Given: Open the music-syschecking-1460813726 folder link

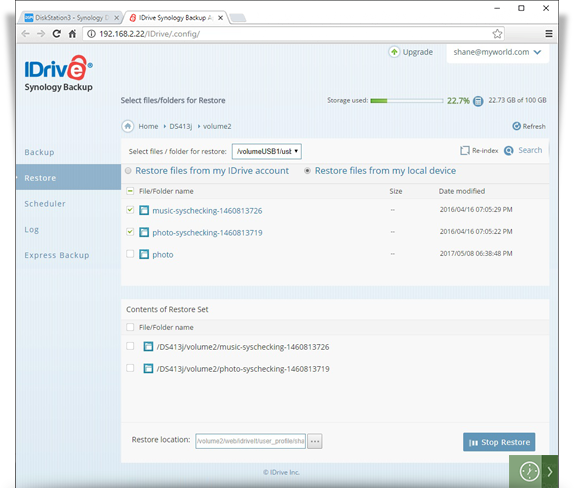Looking at the screenshot, I should pos(207,211).
